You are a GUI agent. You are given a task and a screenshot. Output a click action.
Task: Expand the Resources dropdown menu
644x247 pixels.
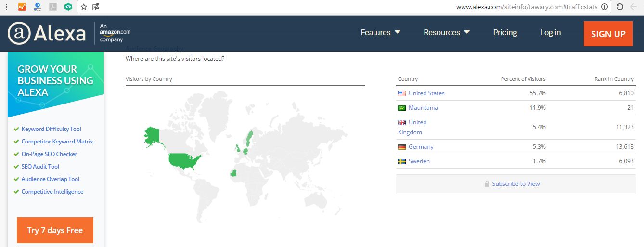tap(446, 32)
